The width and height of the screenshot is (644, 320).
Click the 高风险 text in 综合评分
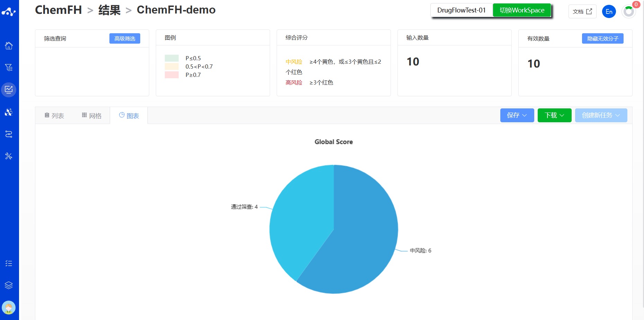[x=294, y=82]
